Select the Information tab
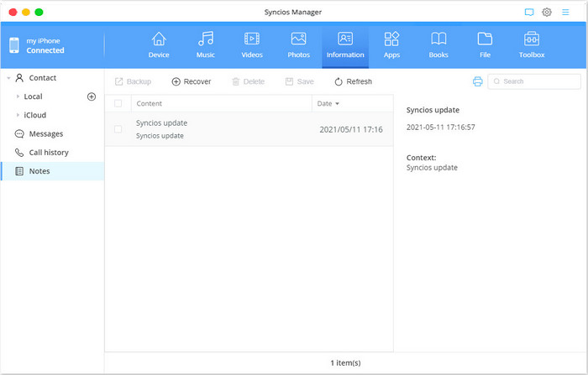The width and height of the screenshot is (588, 375). click(345, 45)
